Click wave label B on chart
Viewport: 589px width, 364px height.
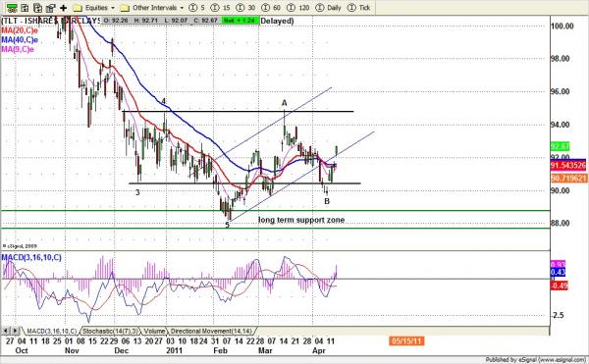(x=327, y=201)
